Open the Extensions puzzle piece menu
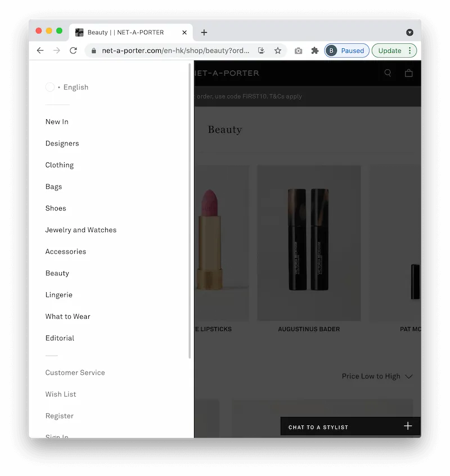Image resolution: width=450 pixels, height=476 pixels. [x=315, y=51]
